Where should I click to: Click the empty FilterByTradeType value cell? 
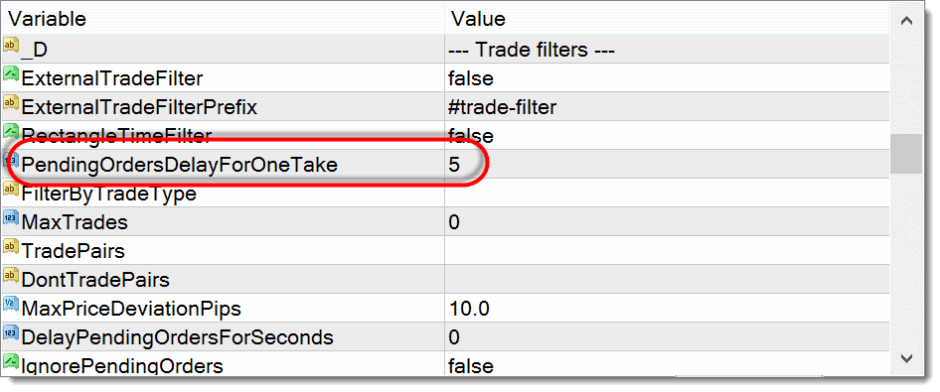click(667, 193)
